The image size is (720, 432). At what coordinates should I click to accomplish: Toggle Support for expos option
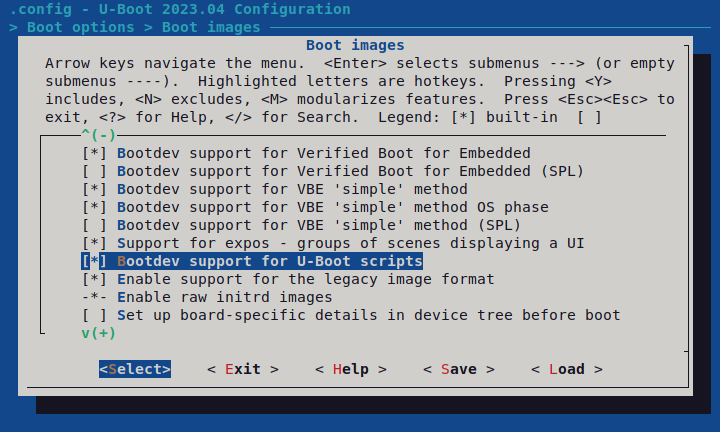(333, 243)
